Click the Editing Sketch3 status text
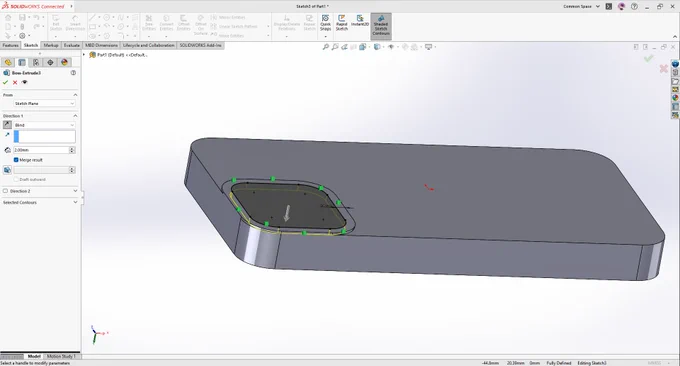The image size is (680, 366). click(x=592, y=363)
